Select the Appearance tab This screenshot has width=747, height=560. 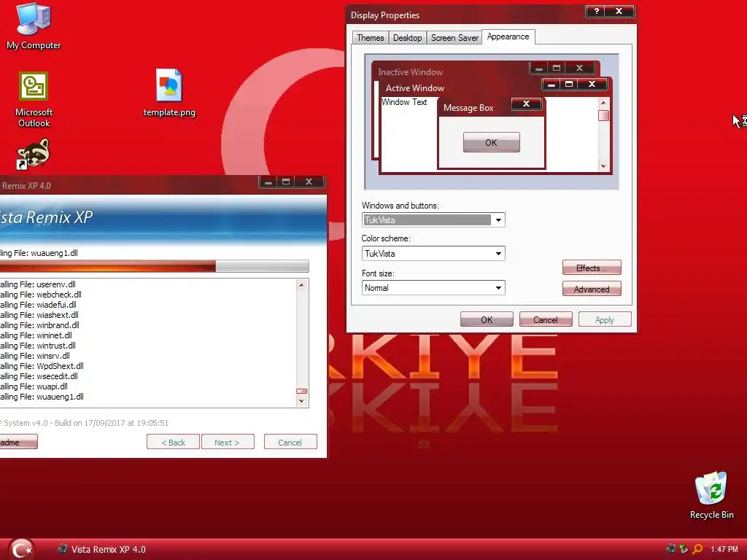tap(508, 36)
